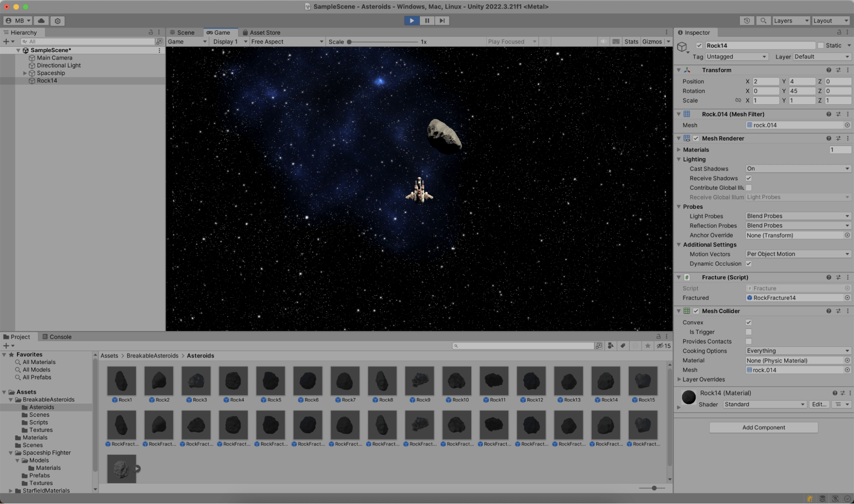The width and height of the screenshot is (854, 504).
Task: Click the Step Forward button
Action: click(442, 21)
